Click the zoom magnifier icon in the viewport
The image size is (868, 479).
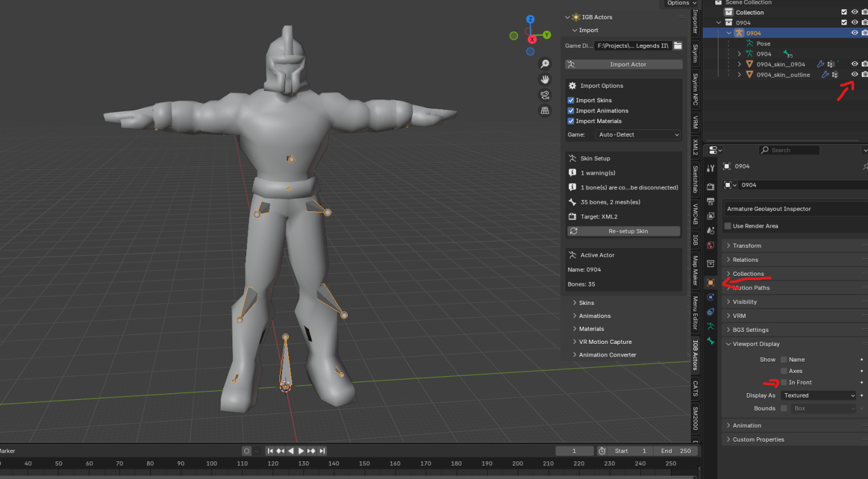point(544,64)
